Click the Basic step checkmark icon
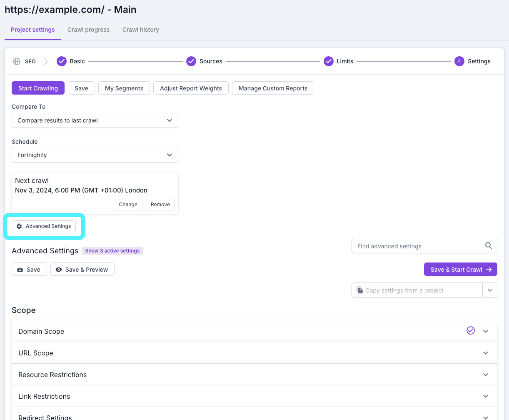This screenshot has height=420, width=509. pyautogui.click(x=62, y=61)
